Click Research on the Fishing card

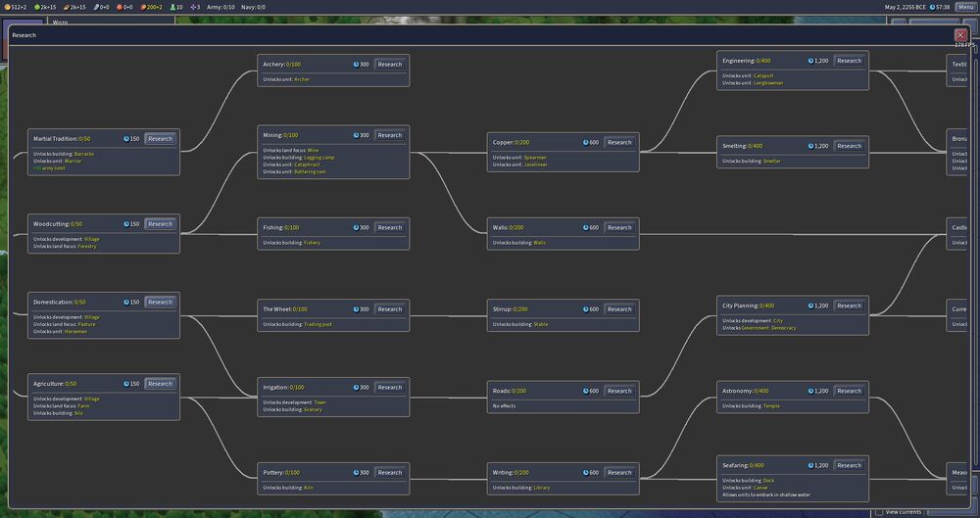pyautogui.click(x=389, y=227)
